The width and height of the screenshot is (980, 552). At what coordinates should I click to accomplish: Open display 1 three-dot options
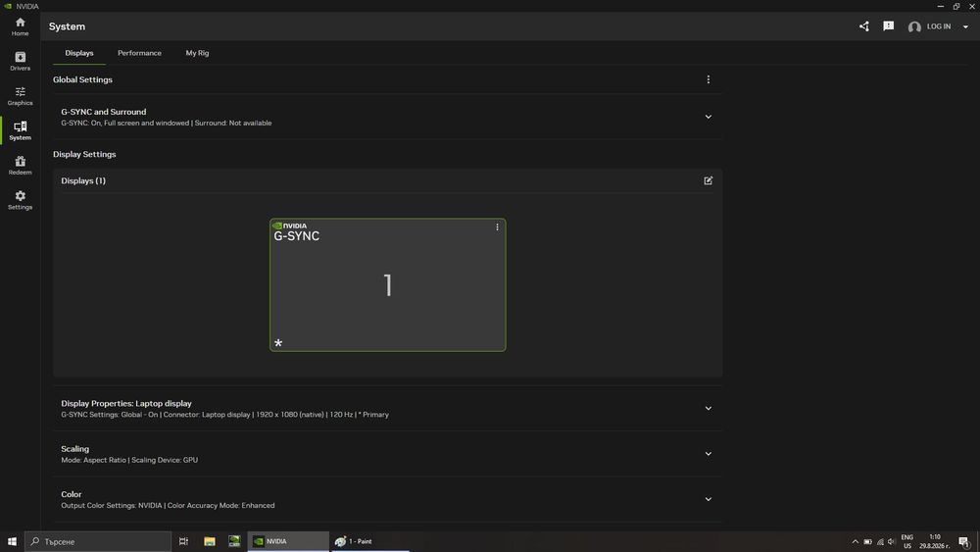click(498, 226)
